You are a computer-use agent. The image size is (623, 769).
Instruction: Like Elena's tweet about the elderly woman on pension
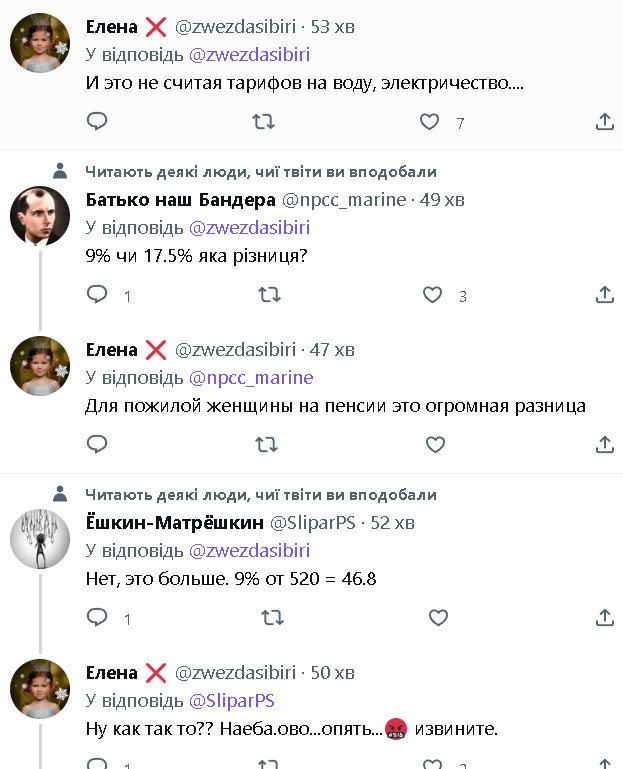(x=435, y=444)
